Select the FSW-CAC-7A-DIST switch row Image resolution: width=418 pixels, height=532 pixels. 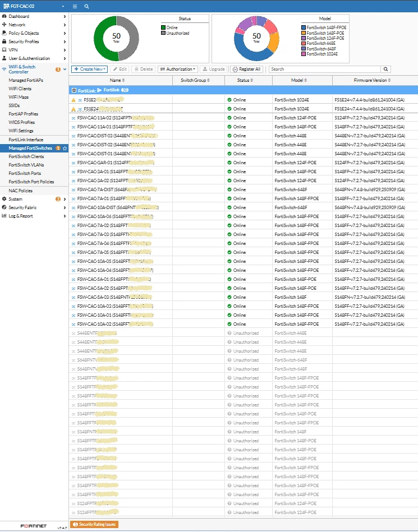point(244,189)
